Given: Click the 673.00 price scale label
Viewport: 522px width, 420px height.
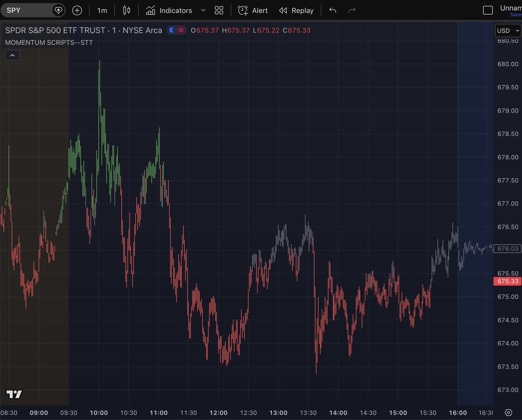Looking at the screenshot, I should click(508, 390).
